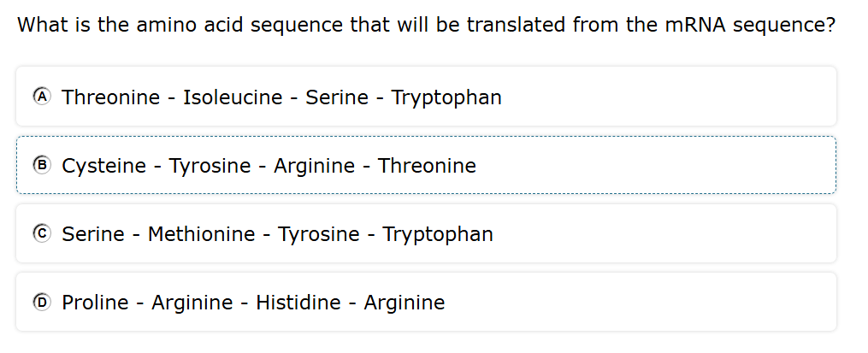This screenshot has height=353, width=868.
Task: Click the word "Cysteine" in option B
Action: (x=103, y=166)
